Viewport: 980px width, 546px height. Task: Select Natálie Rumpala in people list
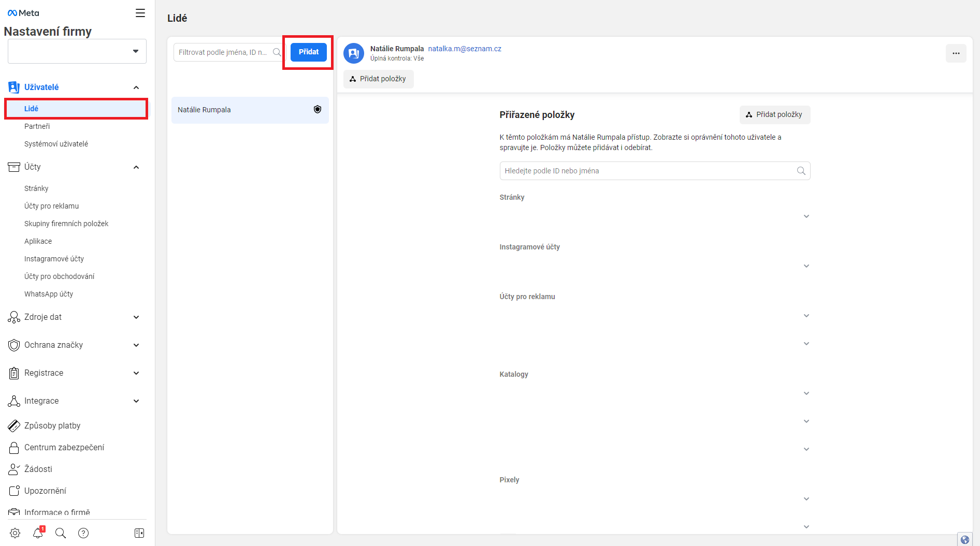250,110
